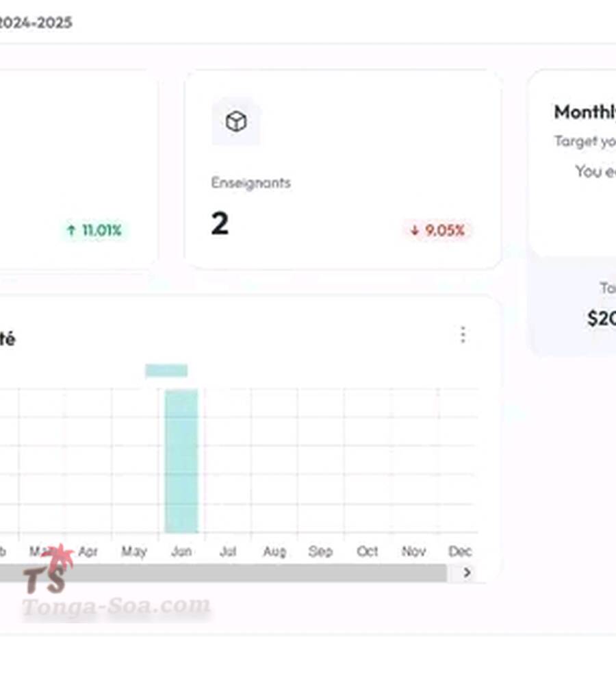This screenshot has height=685, width=616.
Task: Click the teal tooltip box above the bar
Action: [x=166, y=371]
